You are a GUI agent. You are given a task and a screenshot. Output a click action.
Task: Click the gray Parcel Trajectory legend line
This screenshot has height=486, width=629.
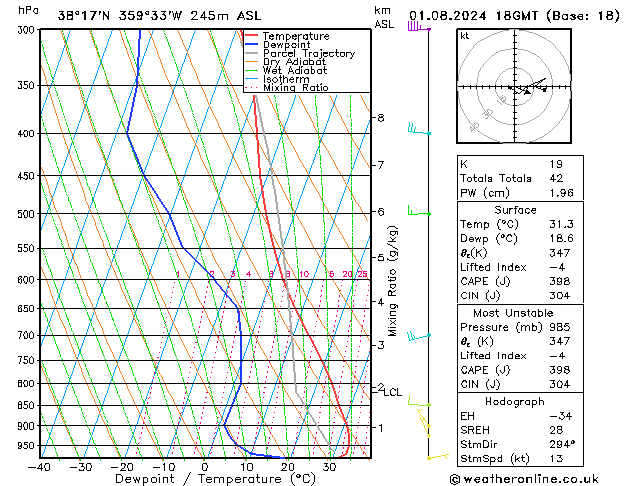(251, 53)
